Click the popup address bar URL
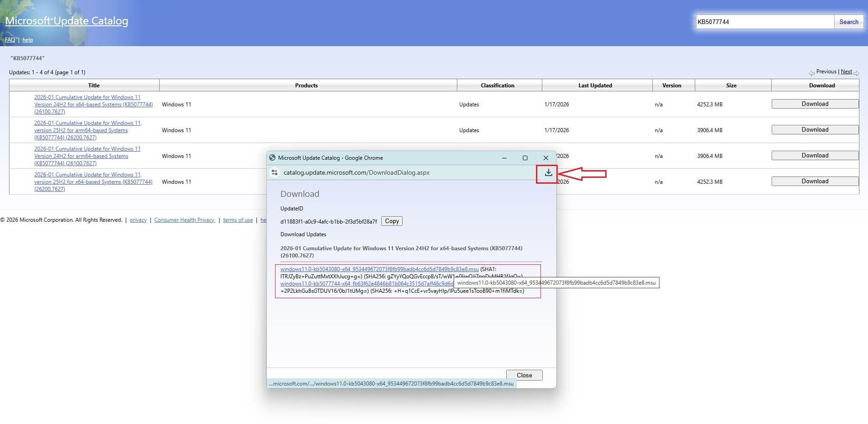Screen dimensions: 868x424 click(356, 172)
